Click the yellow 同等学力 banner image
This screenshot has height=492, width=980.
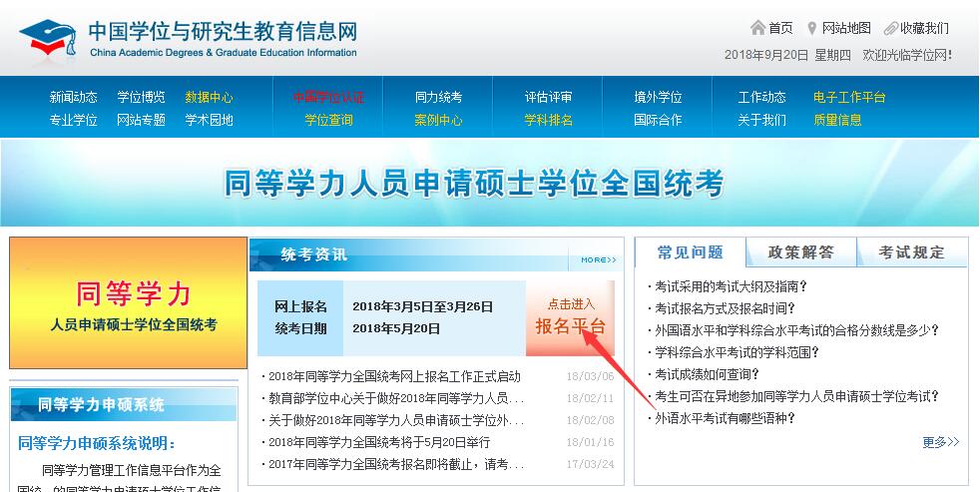tap(128, 303)
